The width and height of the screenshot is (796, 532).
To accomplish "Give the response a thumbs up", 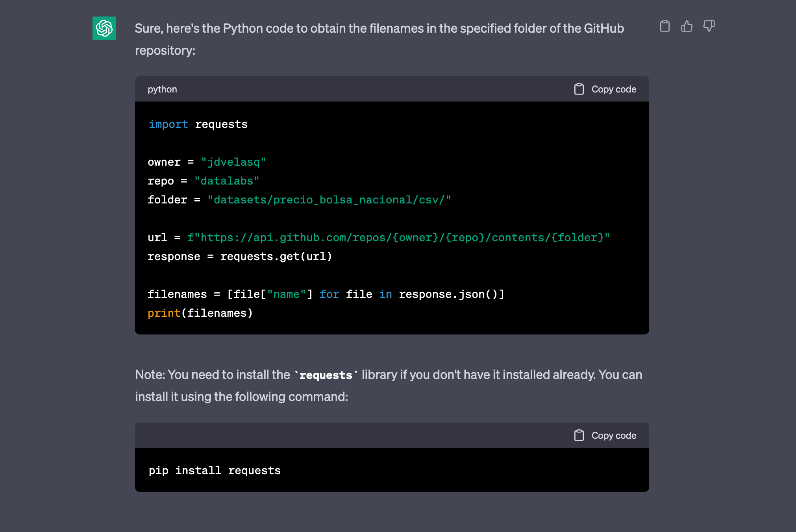I will coord(687,26).
